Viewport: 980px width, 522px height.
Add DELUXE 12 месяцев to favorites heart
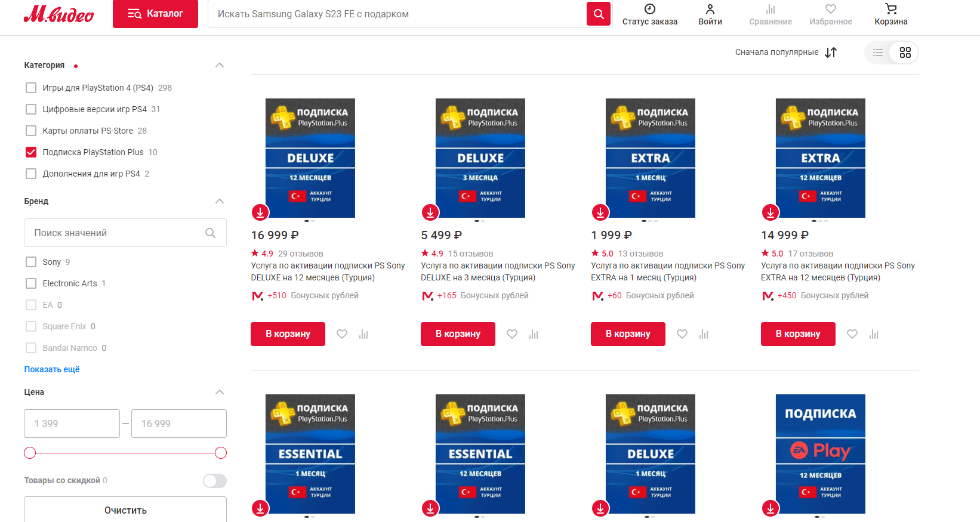[x=342, y=334]
